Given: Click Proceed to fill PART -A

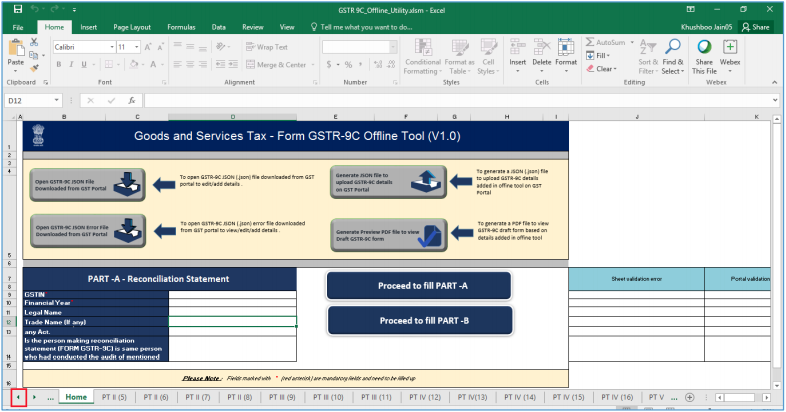Looking at the screenshot, I should [419, 286].
